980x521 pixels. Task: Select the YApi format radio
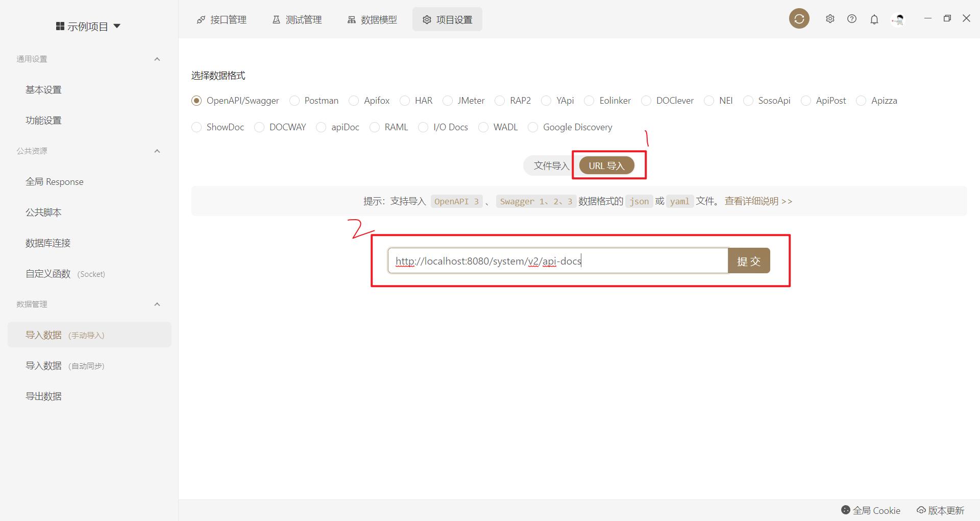click(546, 101)
